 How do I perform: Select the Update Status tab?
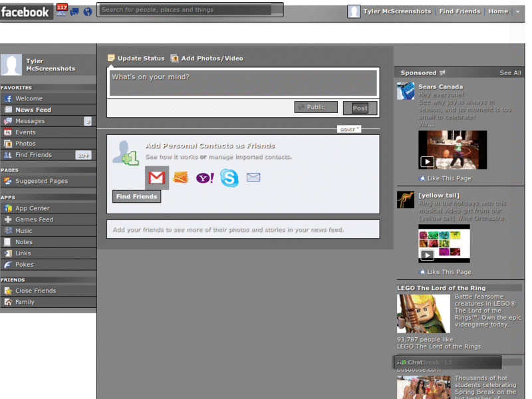(136, 59)
